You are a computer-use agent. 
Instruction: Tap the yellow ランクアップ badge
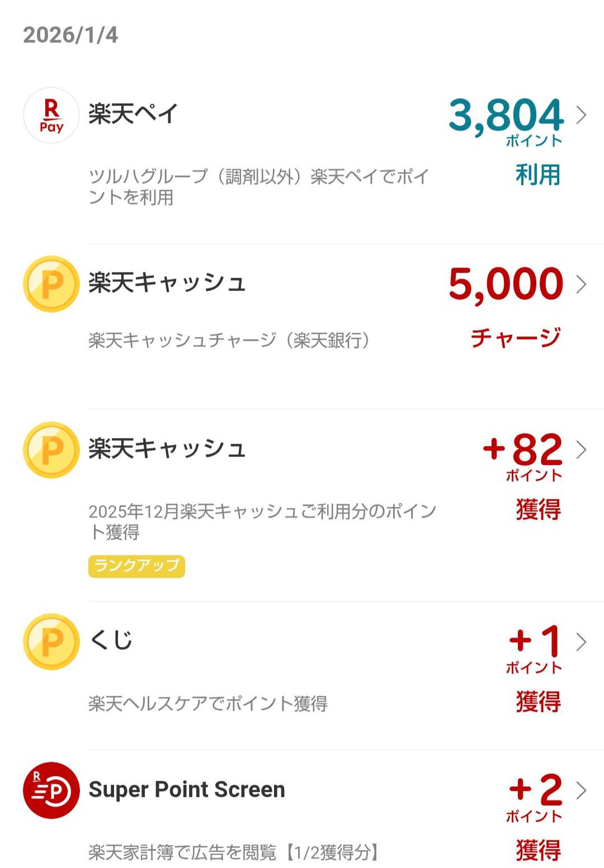pyautogui.click(x=136, y=566)
